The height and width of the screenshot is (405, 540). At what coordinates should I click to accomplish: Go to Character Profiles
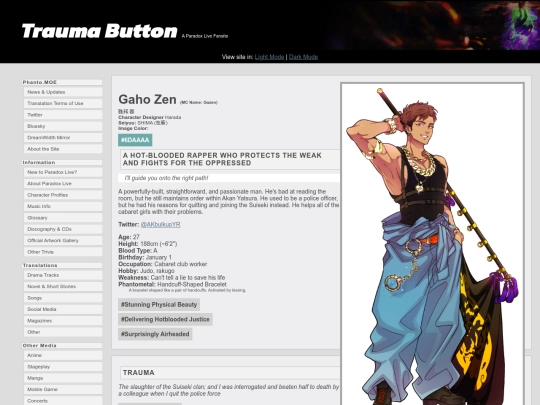tap(63, 195)
